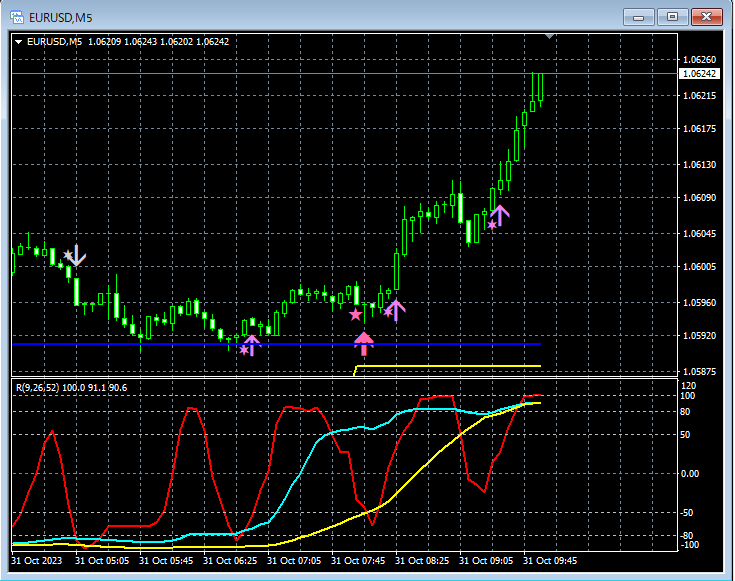Click the 0.00 level on indicator scale
Screen dimensions: 735x581
[690, 474]
